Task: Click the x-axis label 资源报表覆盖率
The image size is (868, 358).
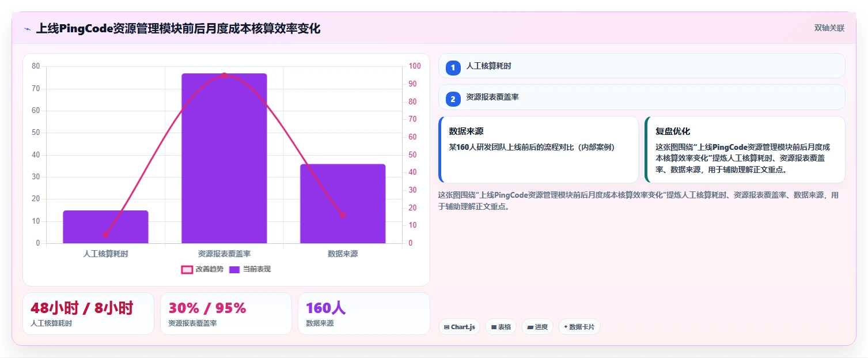Action: point(224,254)
